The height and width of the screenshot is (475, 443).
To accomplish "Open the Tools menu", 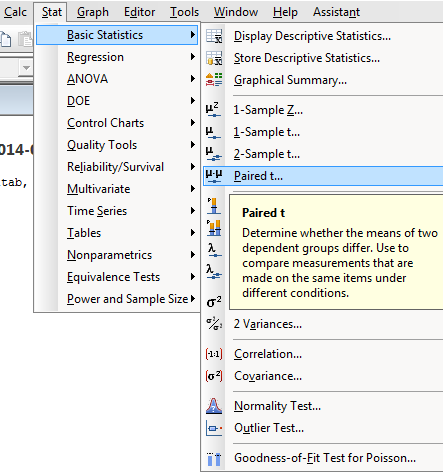I will (184, 12).
